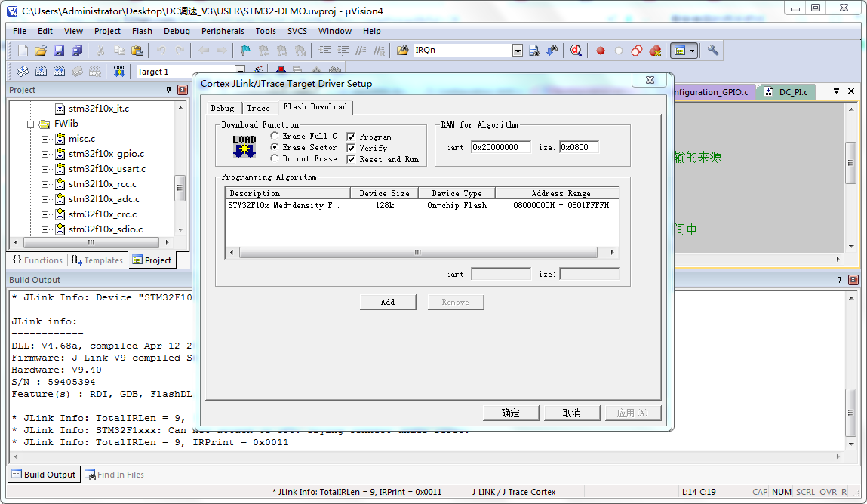
Task: Uncheck the Verify checkbox
Action: point(351,148)
